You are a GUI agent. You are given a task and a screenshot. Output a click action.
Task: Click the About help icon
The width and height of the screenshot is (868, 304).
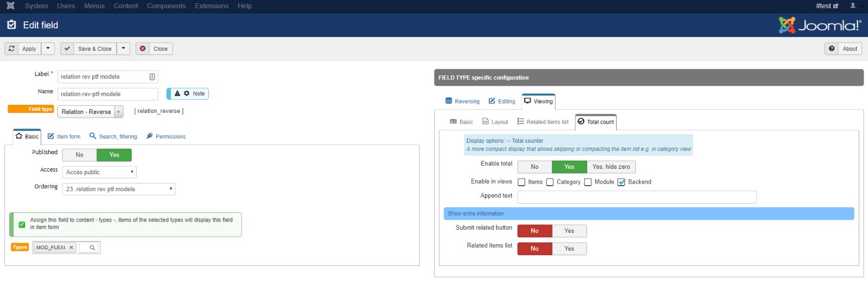click(x=832, y=48)
